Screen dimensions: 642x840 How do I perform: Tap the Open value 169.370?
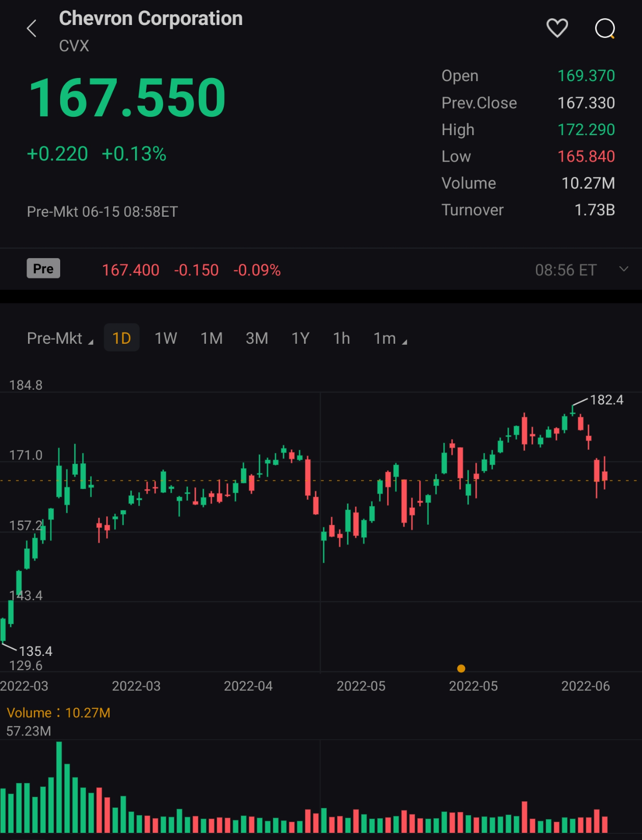click(586, 75)
